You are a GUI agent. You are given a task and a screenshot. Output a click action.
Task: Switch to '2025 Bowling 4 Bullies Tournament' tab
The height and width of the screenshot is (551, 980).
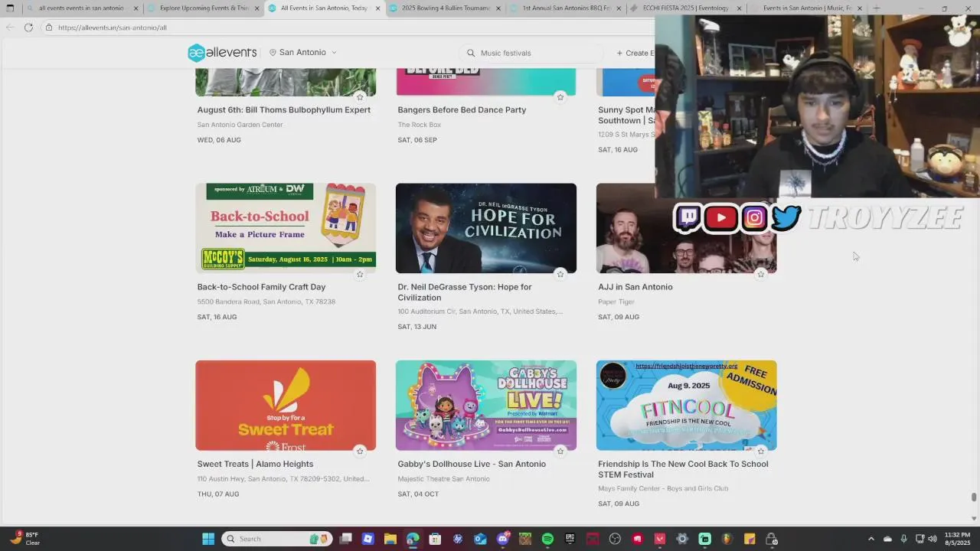(444, 8)
